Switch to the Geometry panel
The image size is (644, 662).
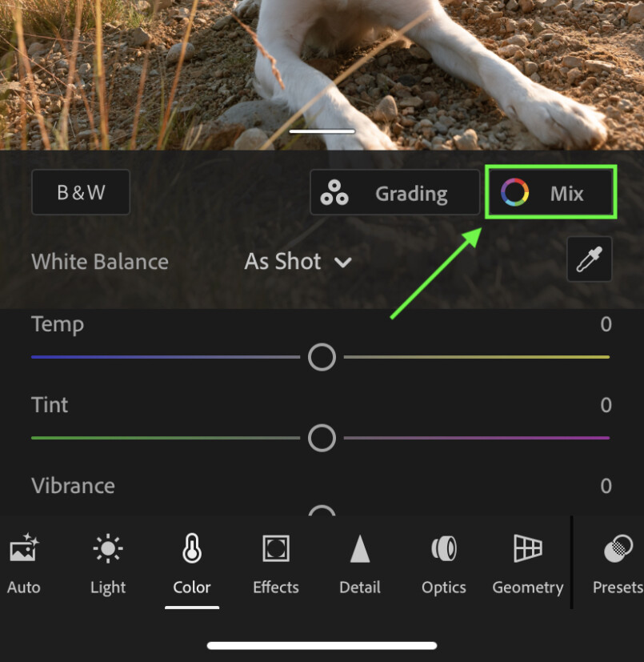click(x=527, y=563)
